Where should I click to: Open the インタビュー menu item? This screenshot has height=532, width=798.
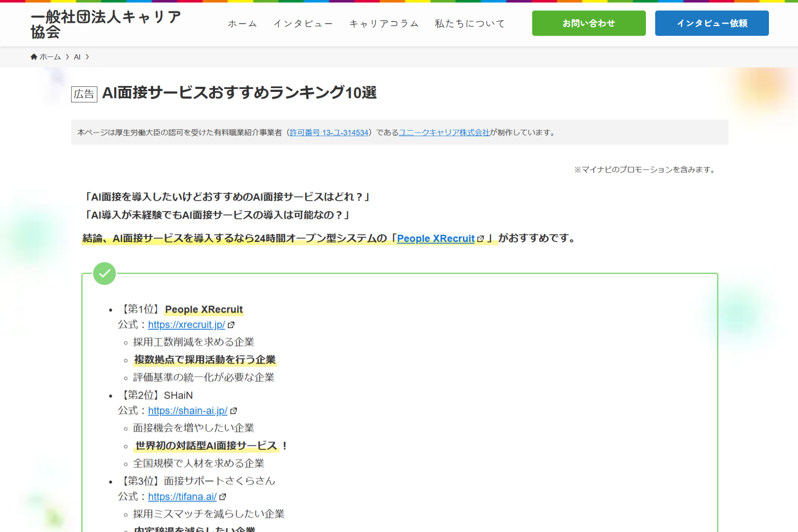pos(303,24)
